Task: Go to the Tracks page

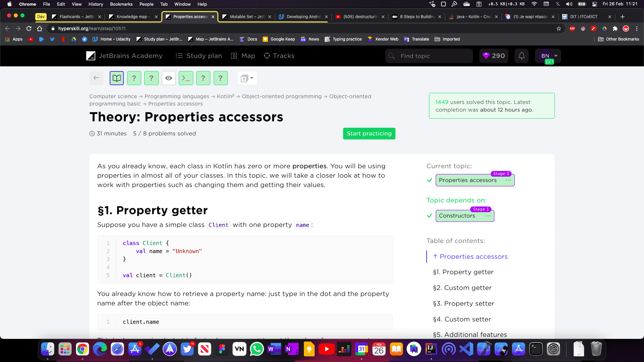Action: pyautogui.click(x=279, y=56)
